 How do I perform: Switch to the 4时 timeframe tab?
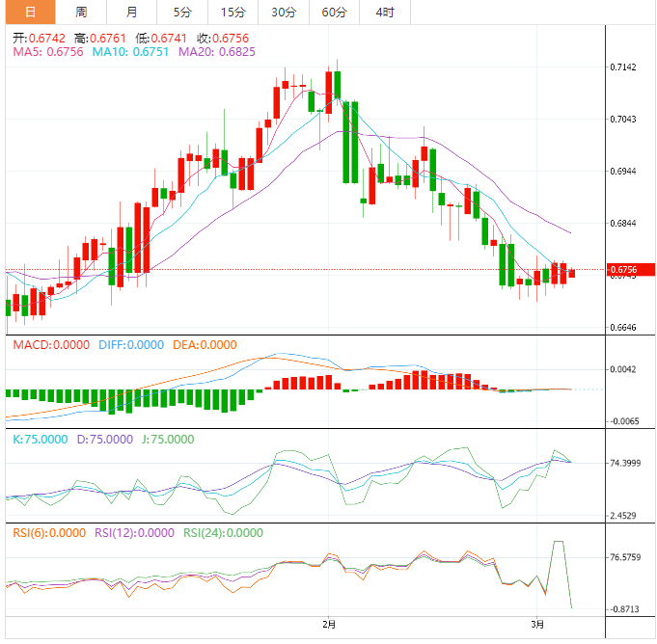click(x=384, y=12)
